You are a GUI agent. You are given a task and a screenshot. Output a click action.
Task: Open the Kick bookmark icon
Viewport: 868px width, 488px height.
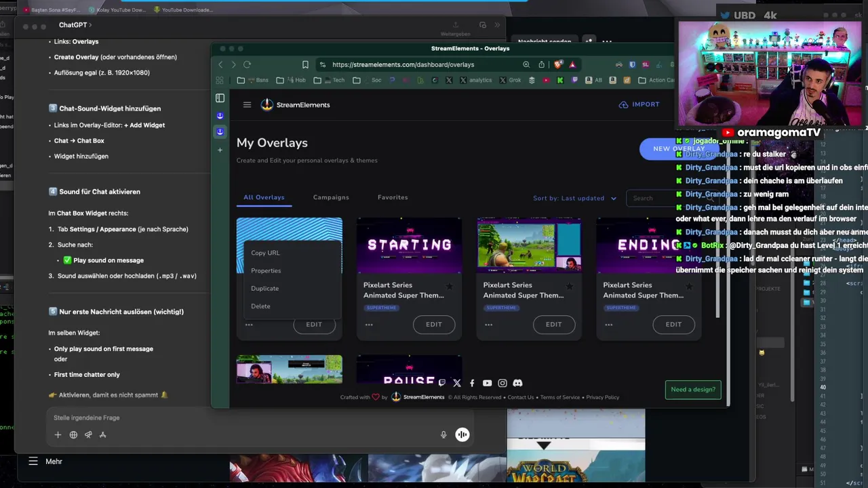(x=560, y=80)
